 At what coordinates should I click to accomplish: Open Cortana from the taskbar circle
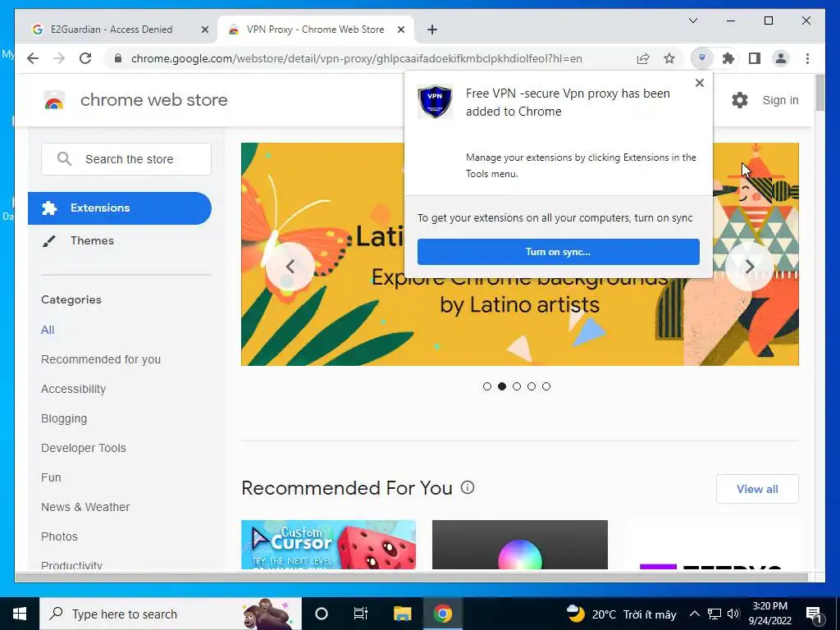click(321, 614)
